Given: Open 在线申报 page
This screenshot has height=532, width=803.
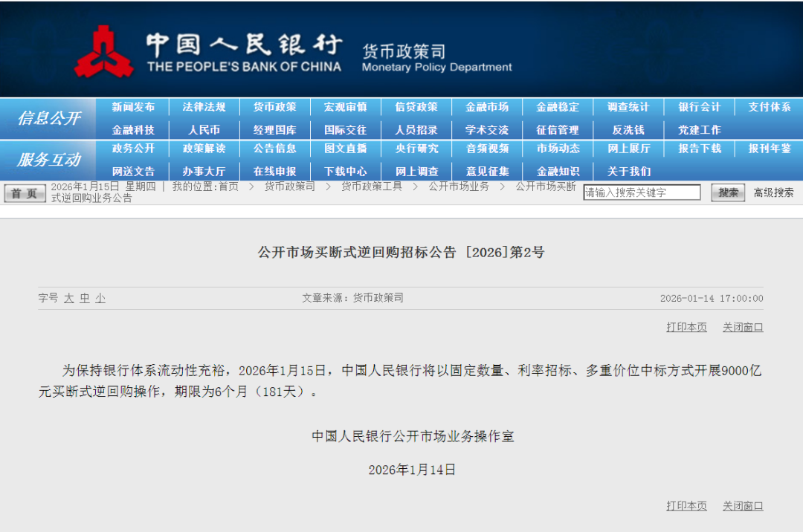Looking at the screenshot, I should pos(274,172).
